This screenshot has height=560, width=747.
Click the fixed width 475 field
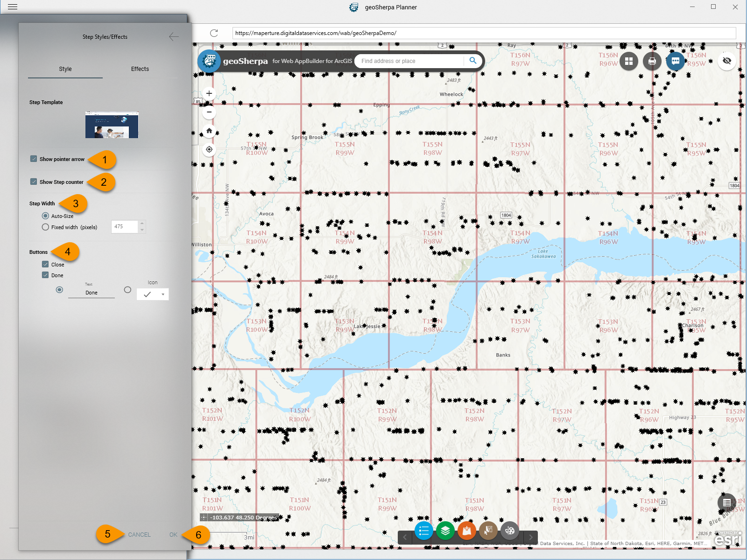(x=125, y=227)
